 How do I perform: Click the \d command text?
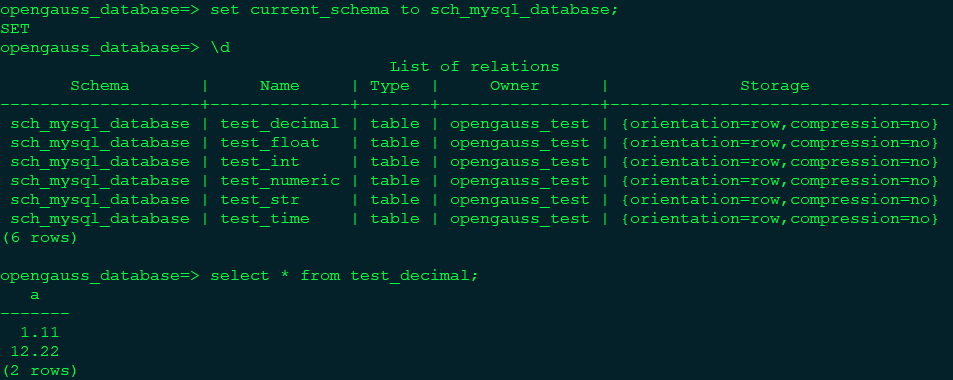[x=220, y=47]
